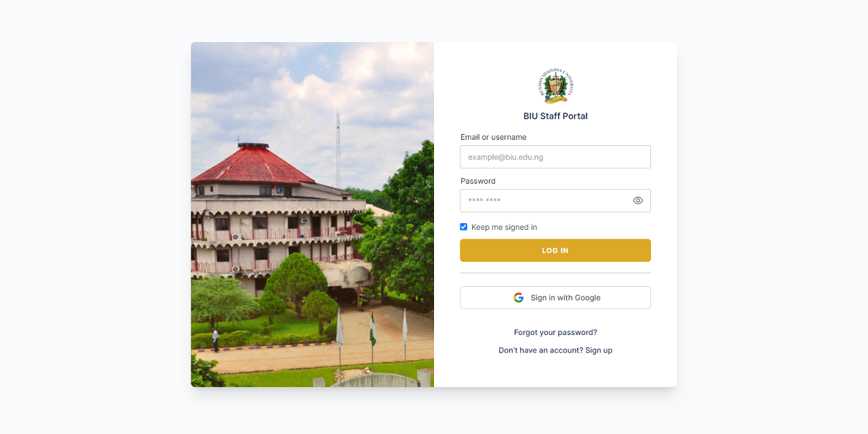Click the Email or username label
This screenshot has width=868, height=434.
pyautogui.click(x=494, y=137)
